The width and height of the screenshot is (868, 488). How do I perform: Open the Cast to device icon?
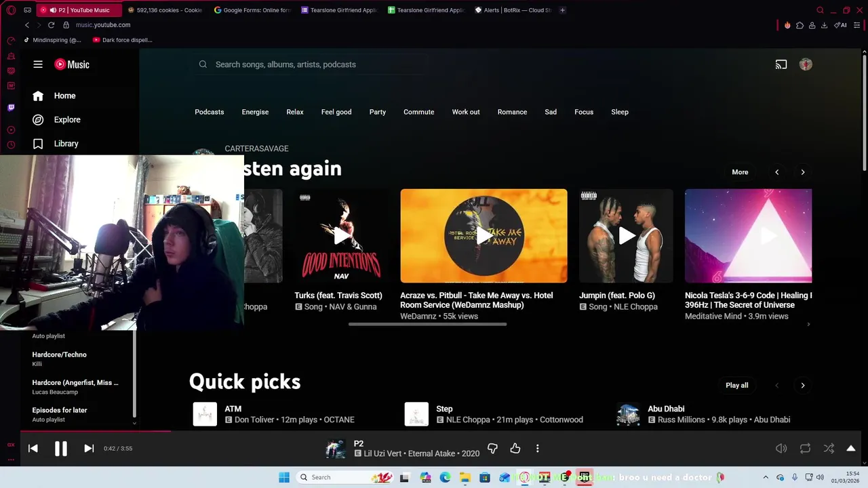(x=781, y=64)
